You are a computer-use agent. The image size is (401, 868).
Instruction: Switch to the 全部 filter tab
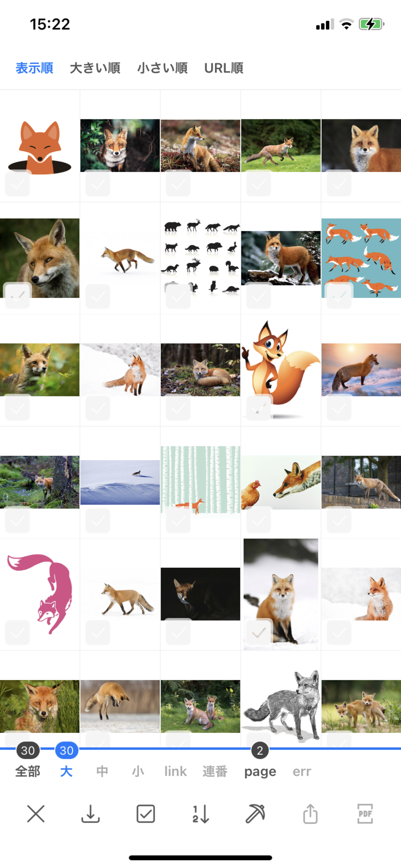[x=28, y=771]
